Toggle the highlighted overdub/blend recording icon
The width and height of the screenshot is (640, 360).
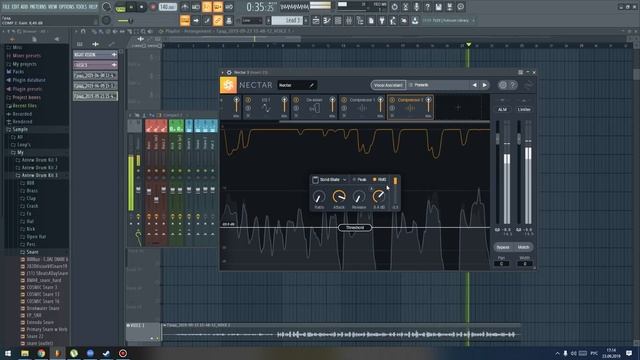[x=218, y=7]
